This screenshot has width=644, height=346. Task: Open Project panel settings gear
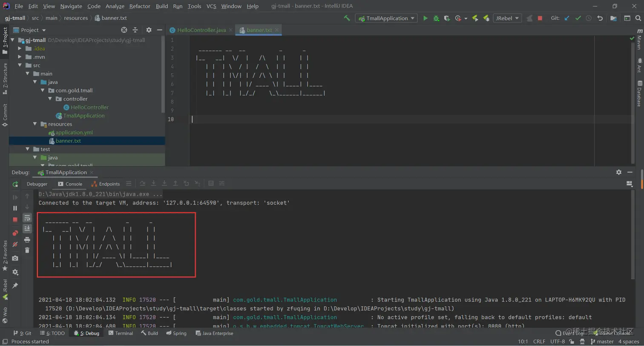149,30
